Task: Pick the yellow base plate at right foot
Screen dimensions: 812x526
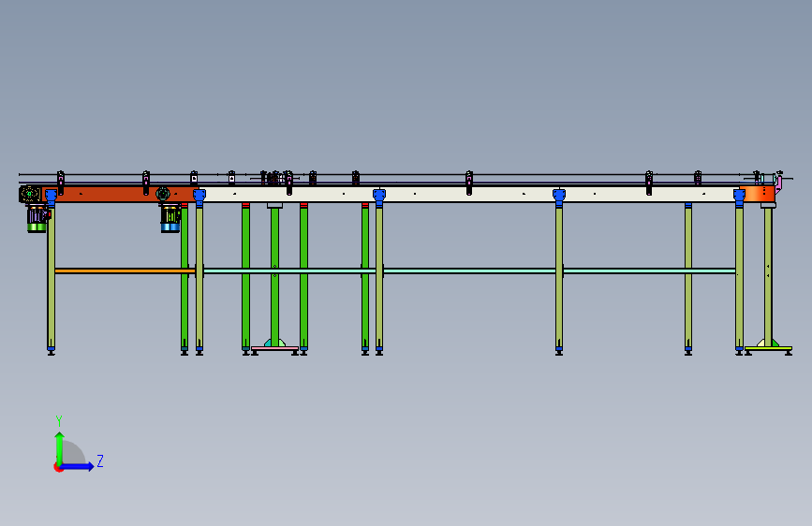Action: (x=769, y=348)
